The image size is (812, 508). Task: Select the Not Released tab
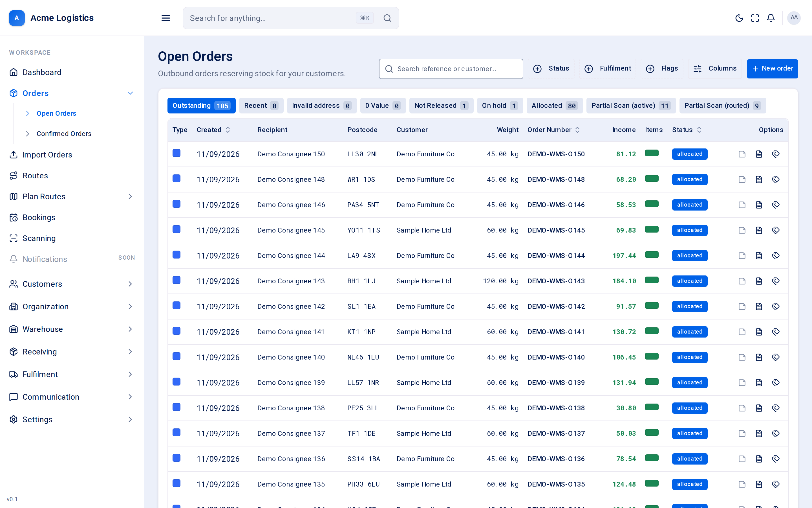441,106
